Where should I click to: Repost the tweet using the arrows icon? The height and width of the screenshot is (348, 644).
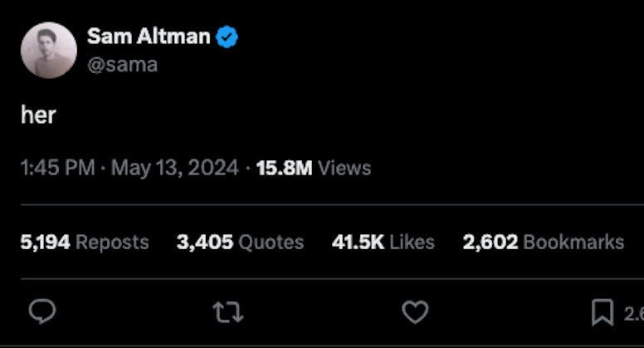point(227,311)
